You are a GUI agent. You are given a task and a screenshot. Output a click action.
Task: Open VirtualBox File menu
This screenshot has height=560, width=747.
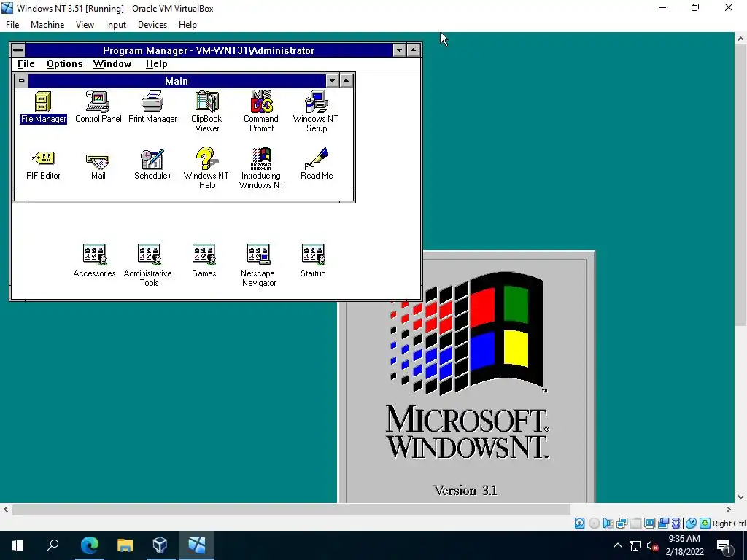point(12,25)
